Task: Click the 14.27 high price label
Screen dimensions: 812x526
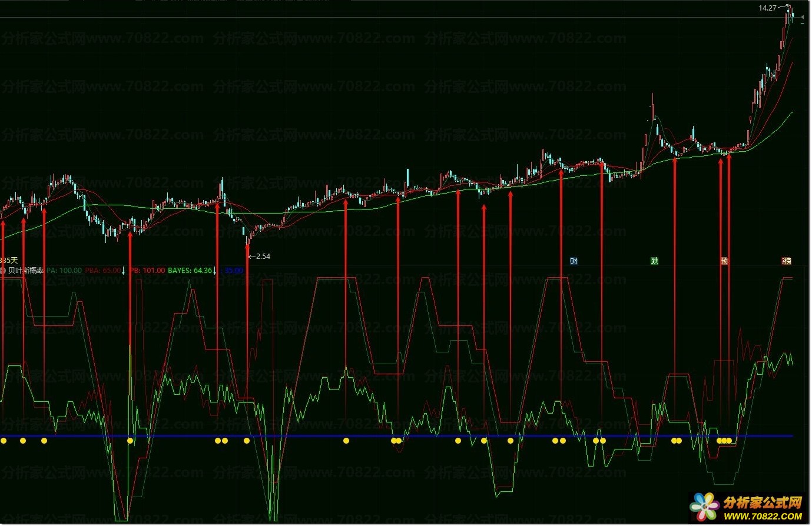Action: tap(767, 8)
